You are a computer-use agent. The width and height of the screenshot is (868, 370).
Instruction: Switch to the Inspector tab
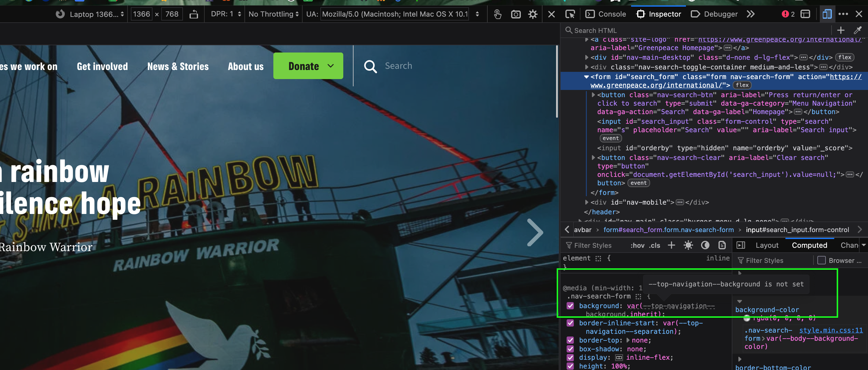click(x=659, y=14)
